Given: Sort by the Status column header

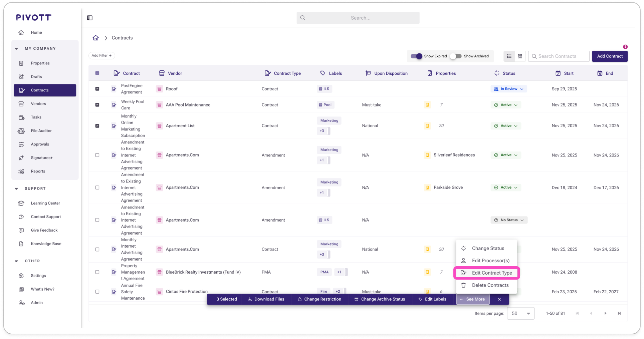Looking at the screenshot, I should pyautogui.click(x=504, y=73).
